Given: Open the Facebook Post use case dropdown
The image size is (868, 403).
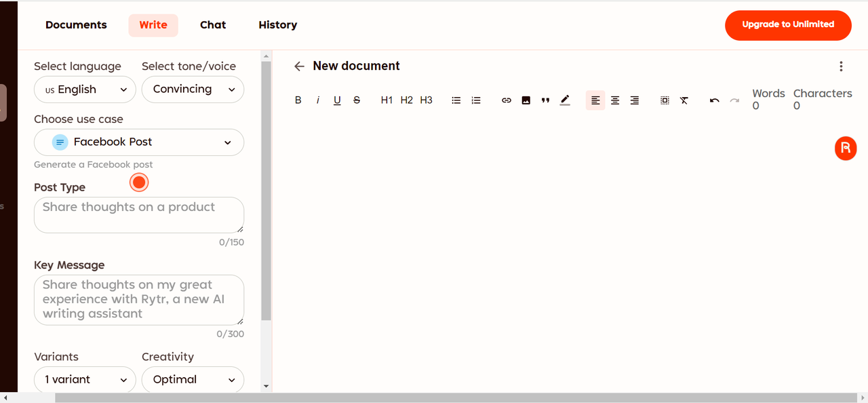Looking at the screenshot, I should point(139,142).
